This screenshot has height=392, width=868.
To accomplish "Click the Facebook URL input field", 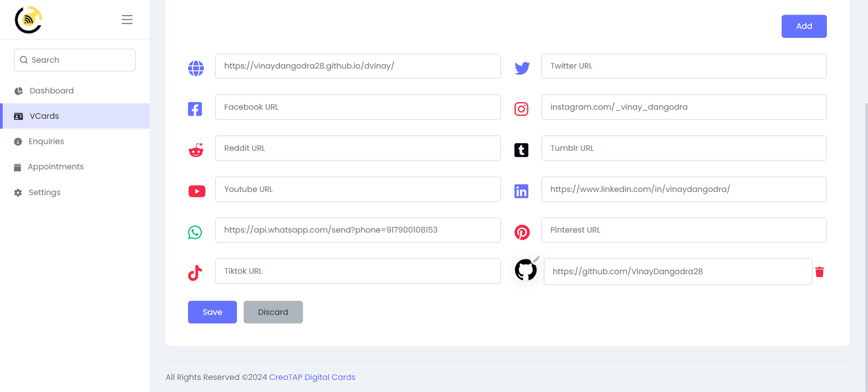I will click(358, 107).
